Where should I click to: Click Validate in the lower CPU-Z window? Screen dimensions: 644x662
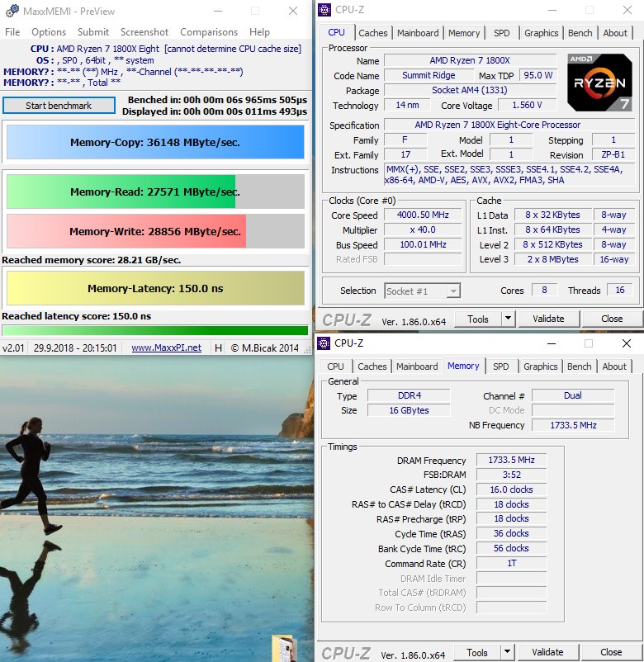click(x=547, y=652)
